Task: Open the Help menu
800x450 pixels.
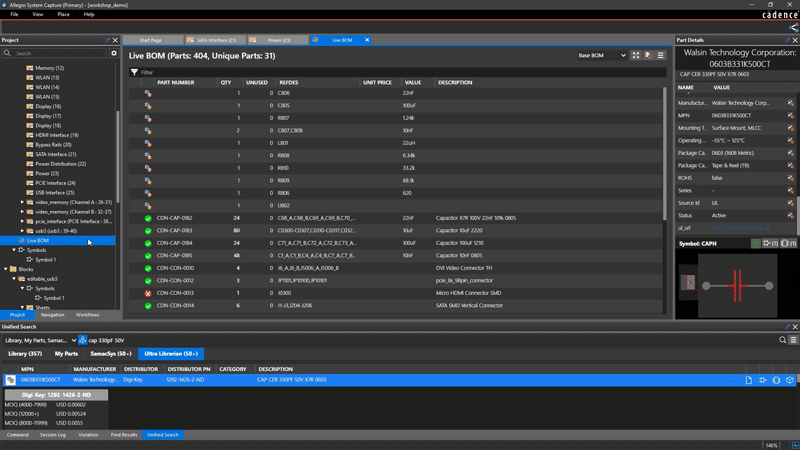Action: pyautogui.click(x=89, y=14)
